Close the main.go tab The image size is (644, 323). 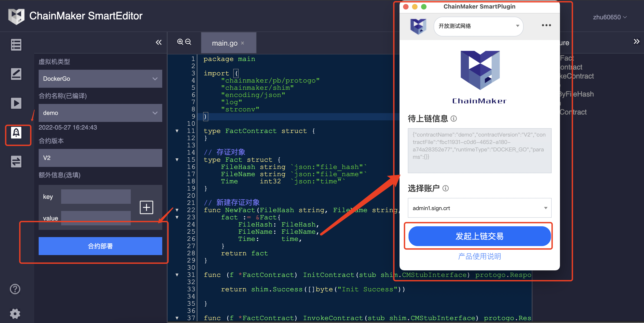point(242,43)
